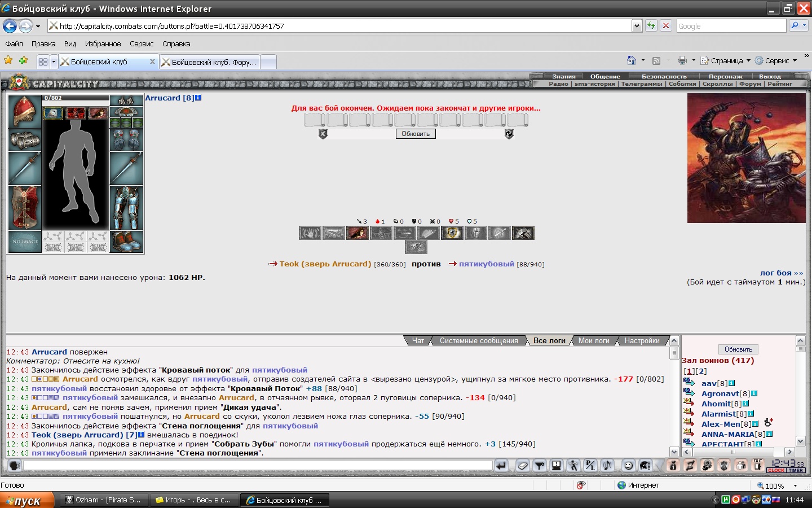Viewport: 812px width, 508px height.
Task: Click the IE favorites star icon
Action: point(8,60)
